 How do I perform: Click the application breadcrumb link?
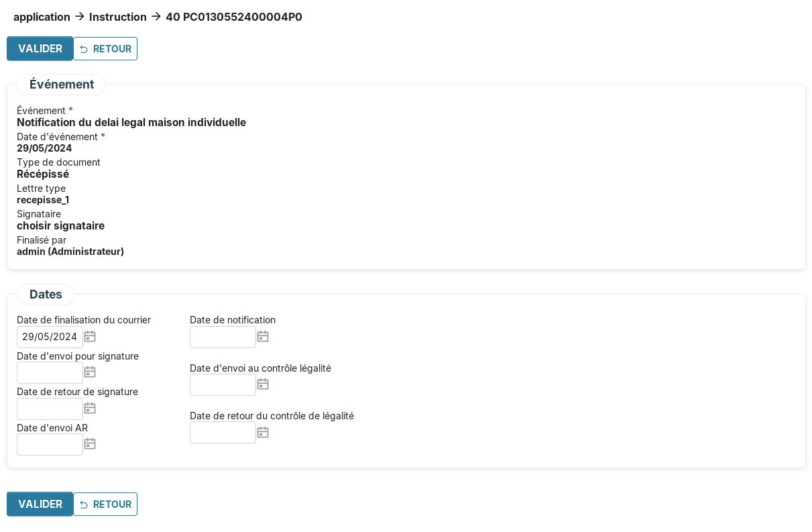coord(42,17)
